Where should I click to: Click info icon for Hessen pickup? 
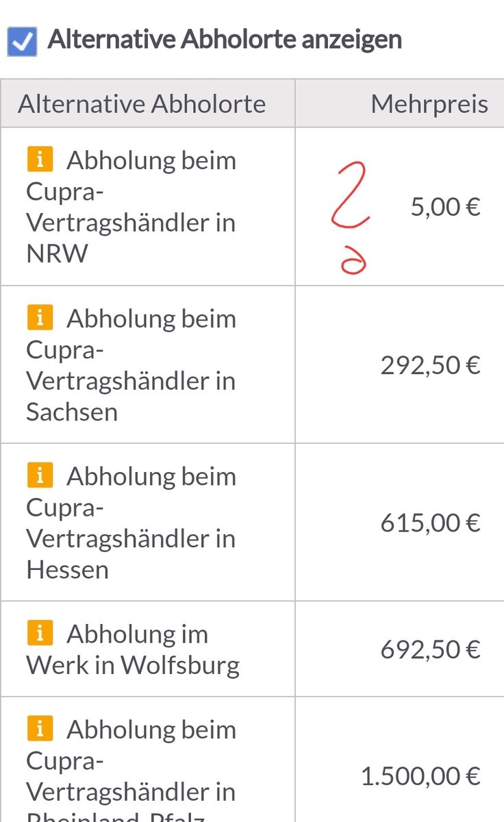(40, 475)
